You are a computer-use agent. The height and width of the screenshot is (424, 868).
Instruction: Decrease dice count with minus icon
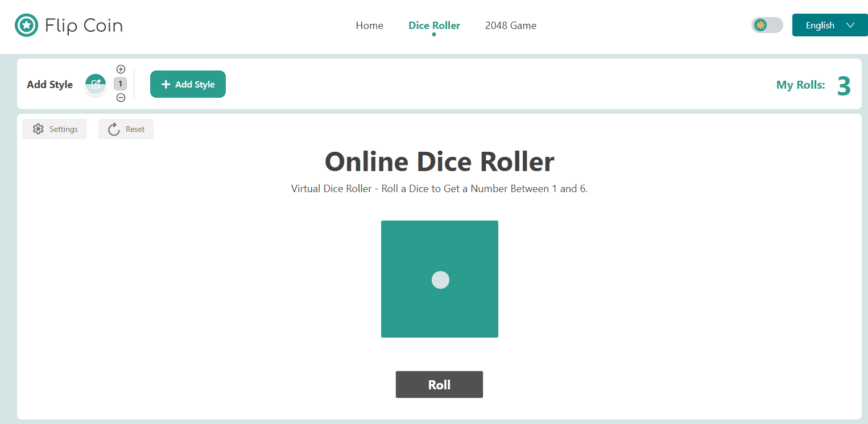coord(121,98)
